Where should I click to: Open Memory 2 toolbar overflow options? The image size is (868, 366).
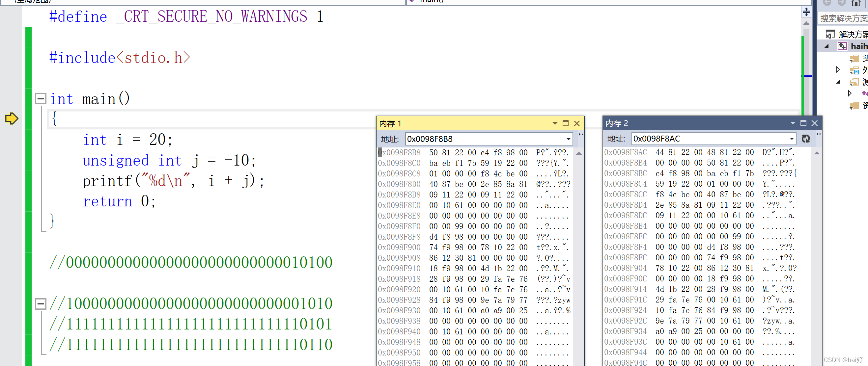click(x=819, y=134)
